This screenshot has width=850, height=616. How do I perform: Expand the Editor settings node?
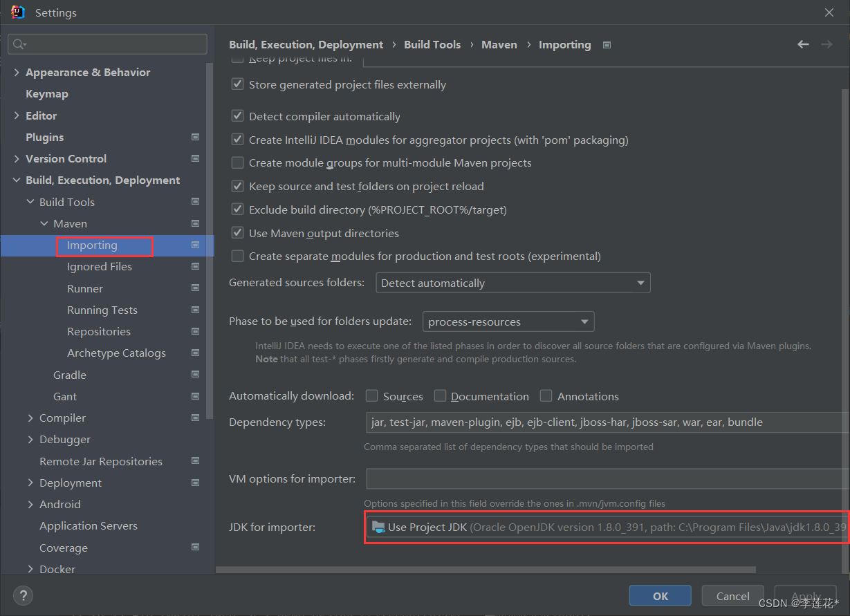tap(17, 115)
